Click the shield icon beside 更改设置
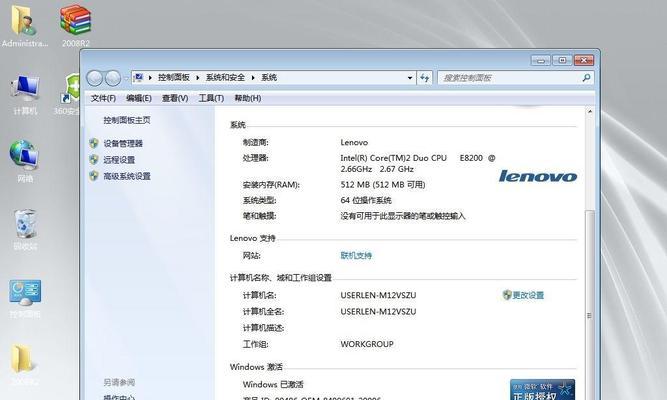 pyautogui.click(x=507, y=295)
